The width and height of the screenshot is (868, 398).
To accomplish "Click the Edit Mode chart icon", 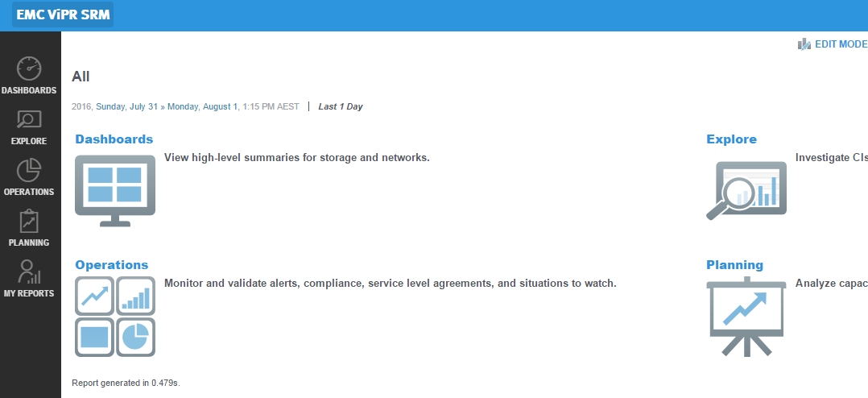I will point(804,44).
